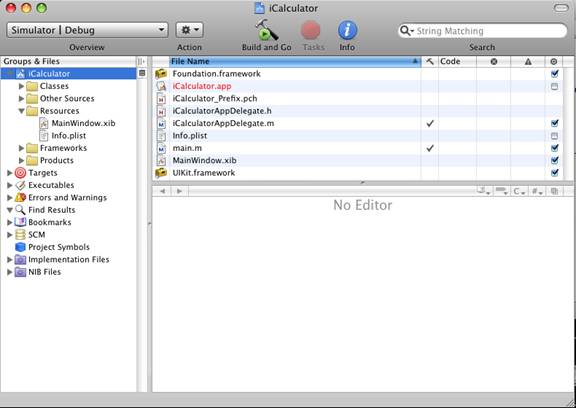Expand the Products folder
The width and height of the screenshot is (576, 408).
click(21, 160)
